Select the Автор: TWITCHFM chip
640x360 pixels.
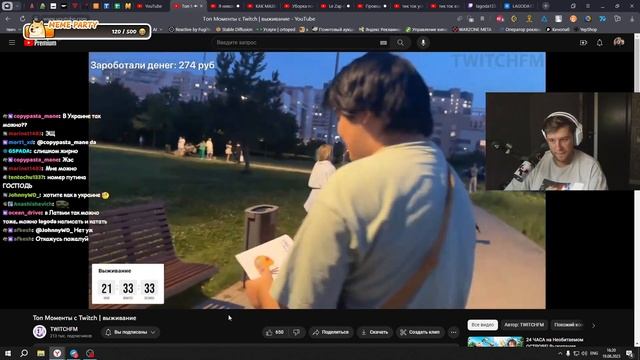click(x=524, y=325)
